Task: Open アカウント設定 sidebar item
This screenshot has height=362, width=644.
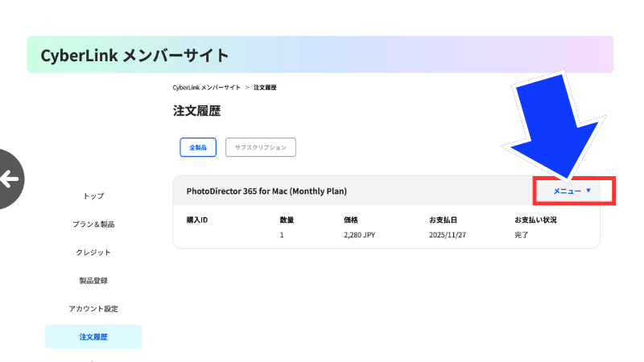Action: (x=93, y=309)
